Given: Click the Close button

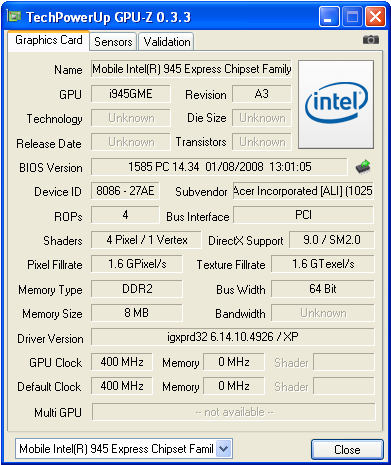Looking at the screenshot, I should [x=347, y=450].
